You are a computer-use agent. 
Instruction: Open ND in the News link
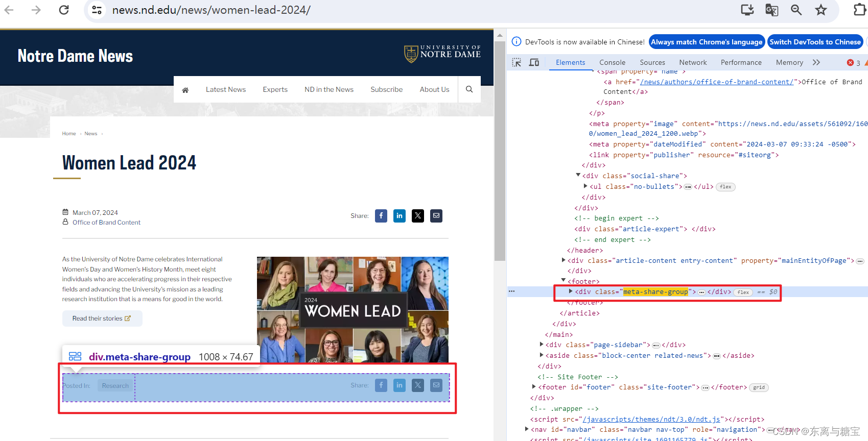[329, 89]
